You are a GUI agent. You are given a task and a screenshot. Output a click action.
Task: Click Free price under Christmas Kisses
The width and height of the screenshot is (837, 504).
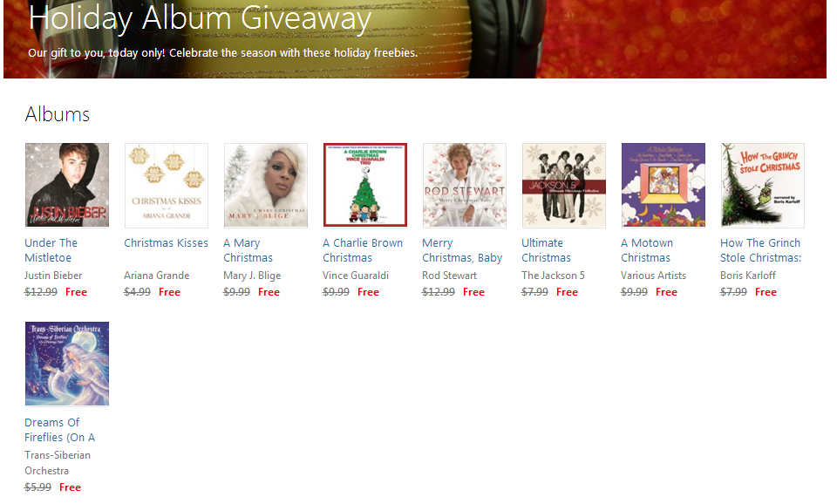point(169,292)
